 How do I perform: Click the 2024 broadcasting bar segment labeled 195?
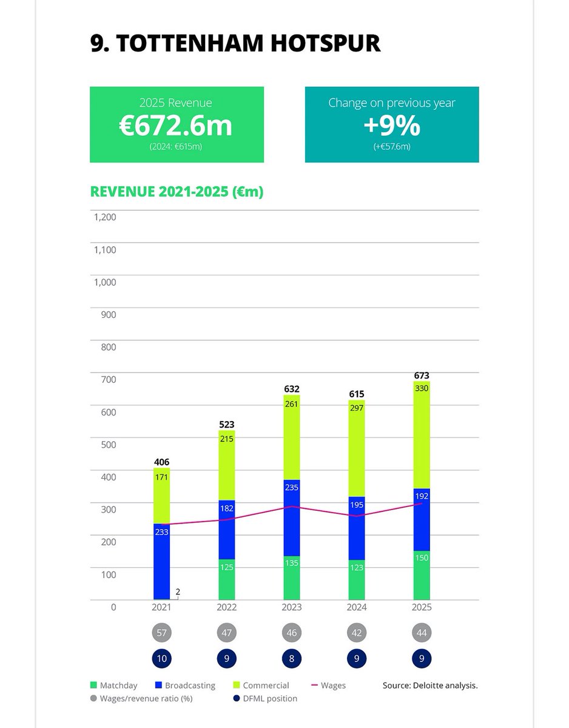click(357, 528)
